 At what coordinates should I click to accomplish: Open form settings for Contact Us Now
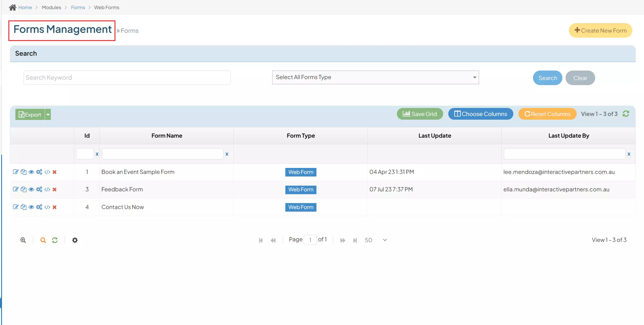(x=39, y=207)
